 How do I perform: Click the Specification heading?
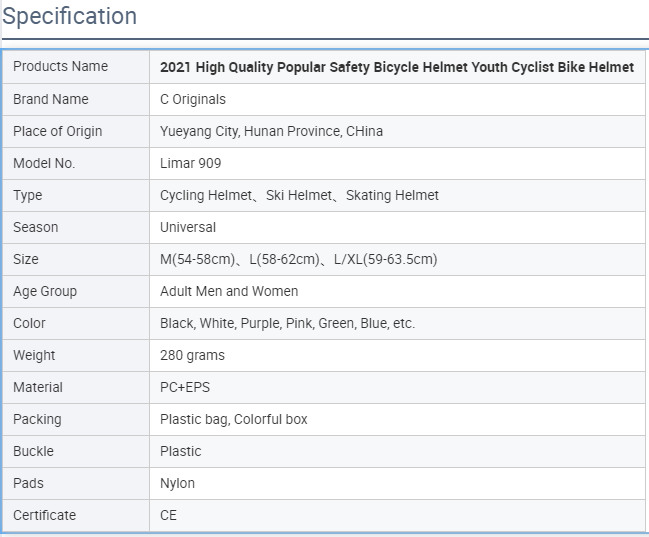coord(70,17)
